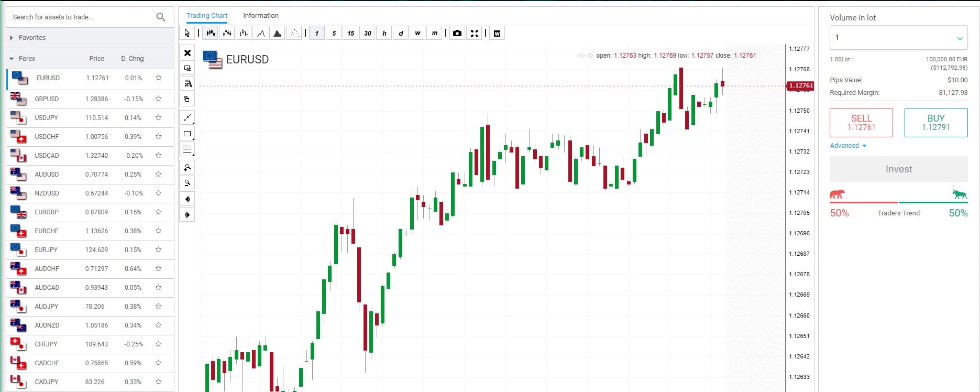The width and height of the screenshot is (980, 392).
Task: Star the USDCHF pair
Action: [x=158, y=136]
